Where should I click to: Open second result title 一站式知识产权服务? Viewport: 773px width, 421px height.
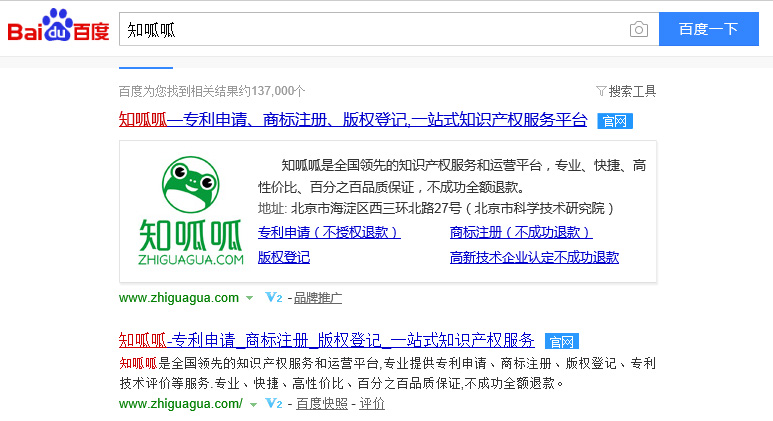tap(327, 340)
